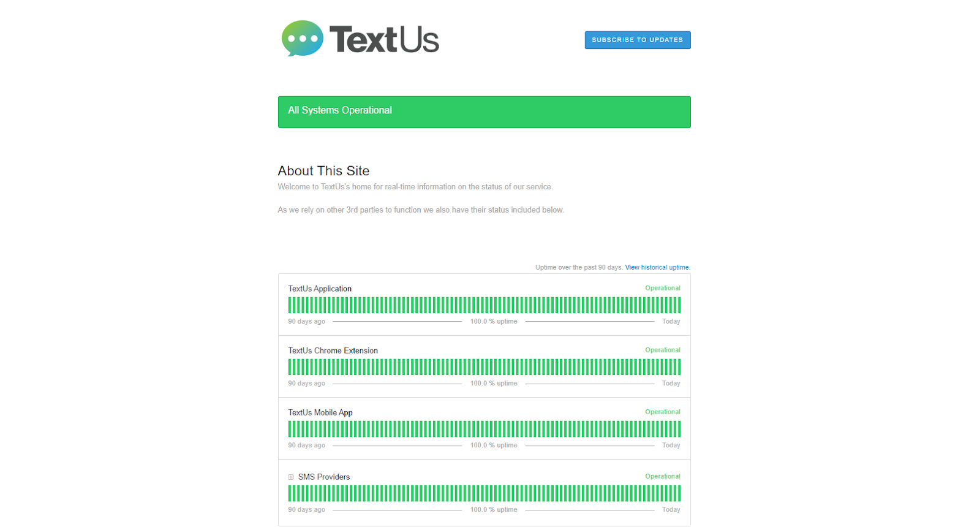Click the Operational status for TextUs Application
Image resolution: width=980 pixels, height=527 pixels.
point(661,288)
